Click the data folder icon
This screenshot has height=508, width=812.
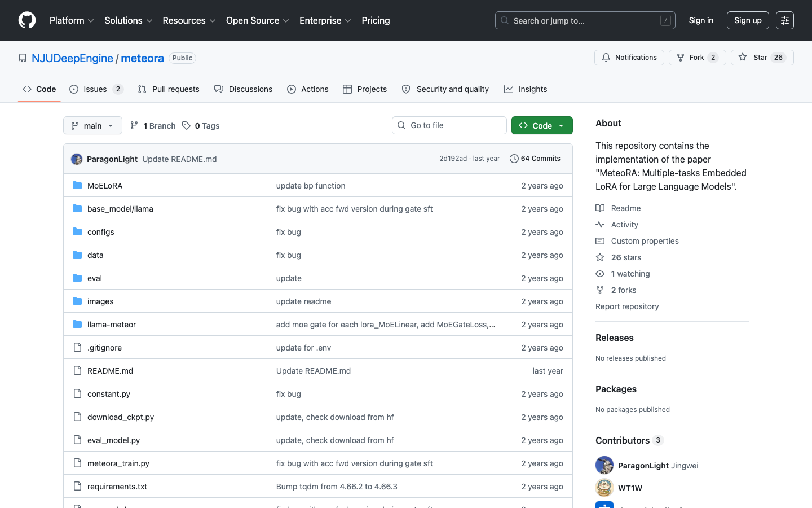click(77, 255)
